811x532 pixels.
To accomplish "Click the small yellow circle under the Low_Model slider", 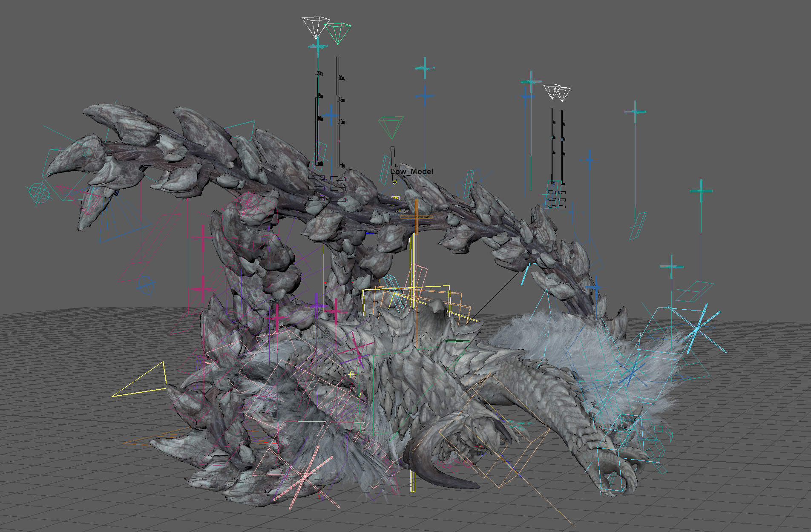I will click(x=394, y=182).
